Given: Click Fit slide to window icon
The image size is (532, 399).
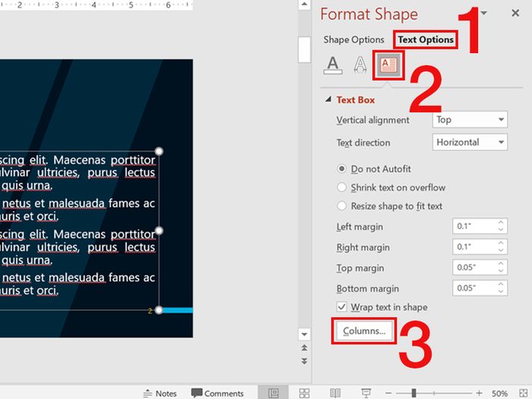Looking at the screenshot, I should click(x=524, y=393).
